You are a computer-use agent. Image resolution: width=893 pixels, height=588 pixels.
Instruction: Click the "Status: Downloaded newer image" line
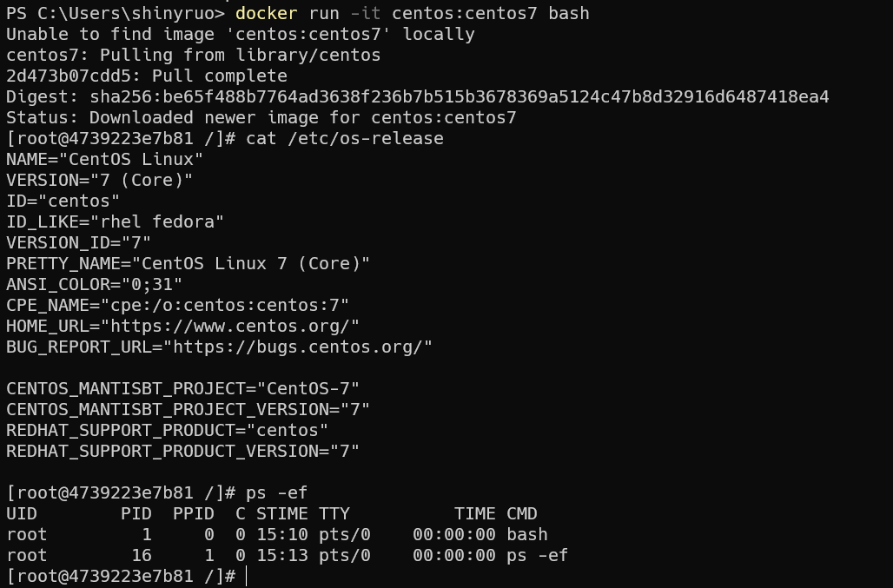point(261,118)
